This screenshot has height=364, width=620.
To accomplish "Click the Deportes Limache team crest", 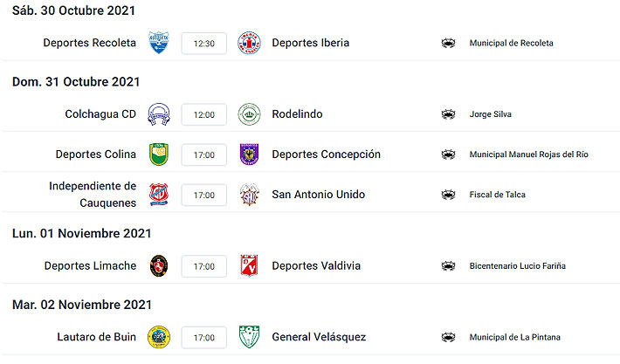I will click(x=158, y=265).
